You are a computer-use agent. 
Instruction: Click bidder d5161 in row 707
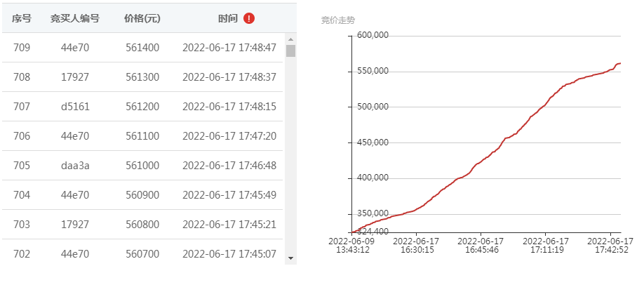[x=75, y=107]
